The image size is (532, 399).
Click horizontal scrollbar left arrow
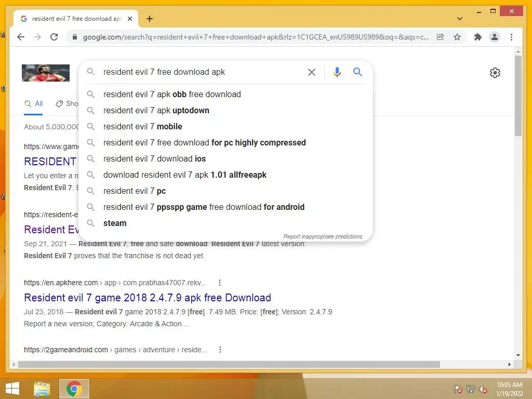click(14, 364)
